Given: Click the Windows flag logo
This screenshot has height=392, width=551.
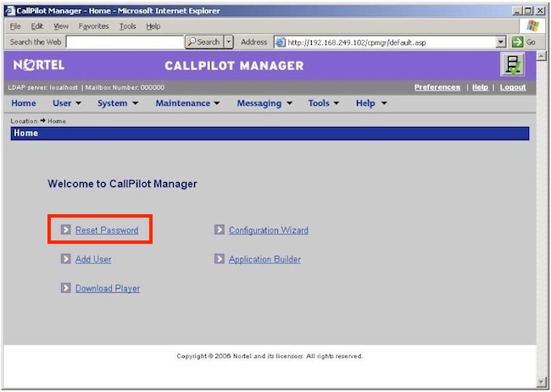Looking at the screenshot, I should point(532,26).
